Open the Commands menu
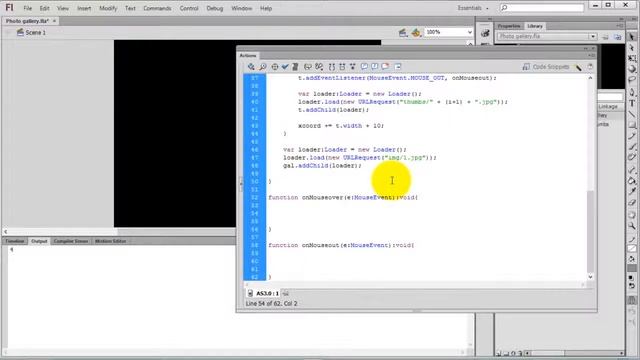The height and width of the screenshot is (360, 640). point(157,8)
